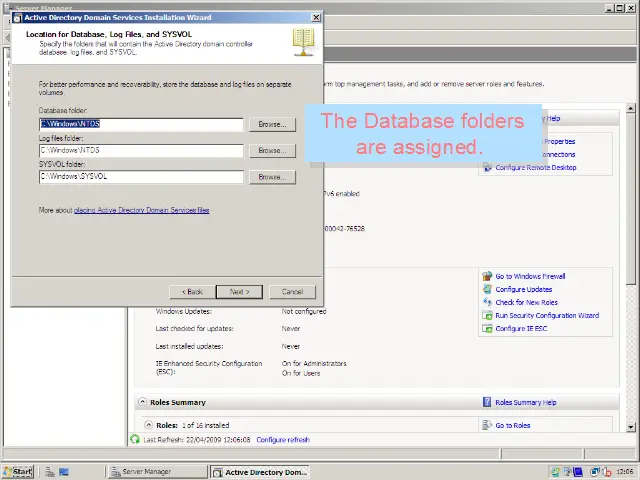Click the Database folder path field

point(141,124)
